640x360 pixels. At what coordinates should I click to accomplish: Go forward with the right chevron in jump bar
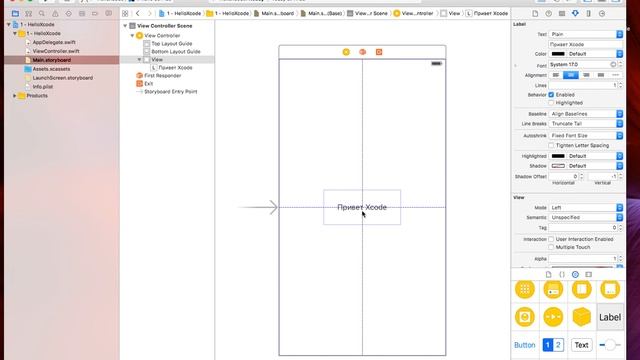click(149, 13)
